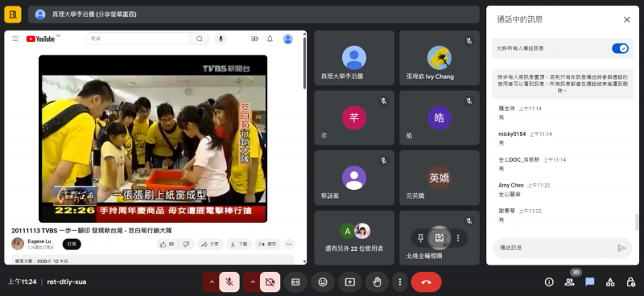This screenshot has height=296, width=644.
Task: Click video title 20111113 TVBS 一步一腳印
Action: 92,231
